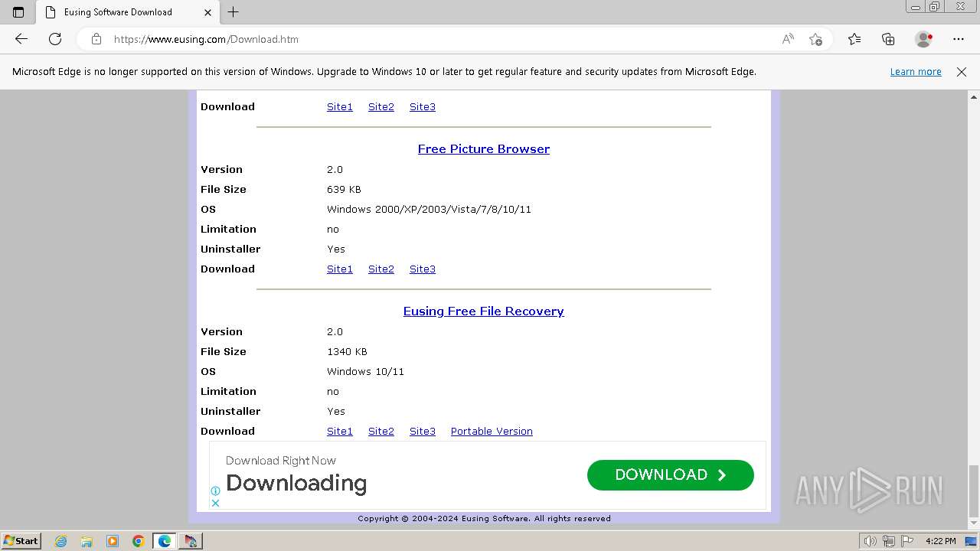Viewport: 980px width, 551px height.
Task: Click the copyright Eusing Software footer text
Action: (x=484, y=519)
